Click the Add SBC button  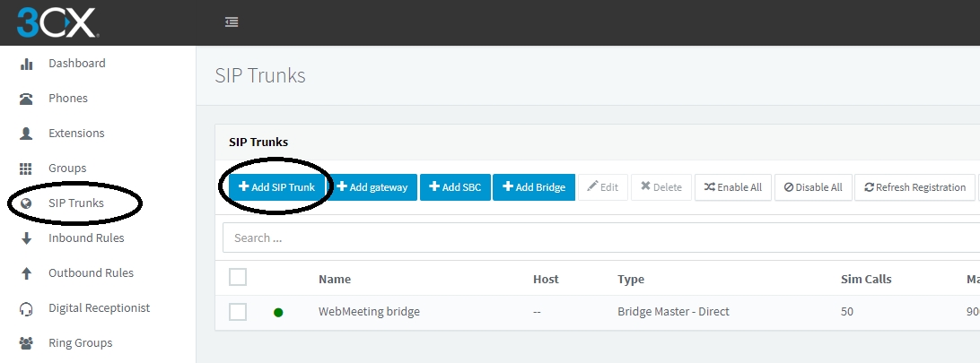click(455, 187)
